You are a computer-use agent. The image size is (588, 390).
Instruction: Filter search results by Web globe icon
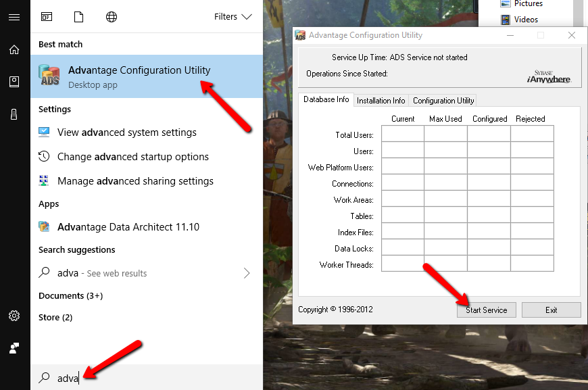click(112, 17)
